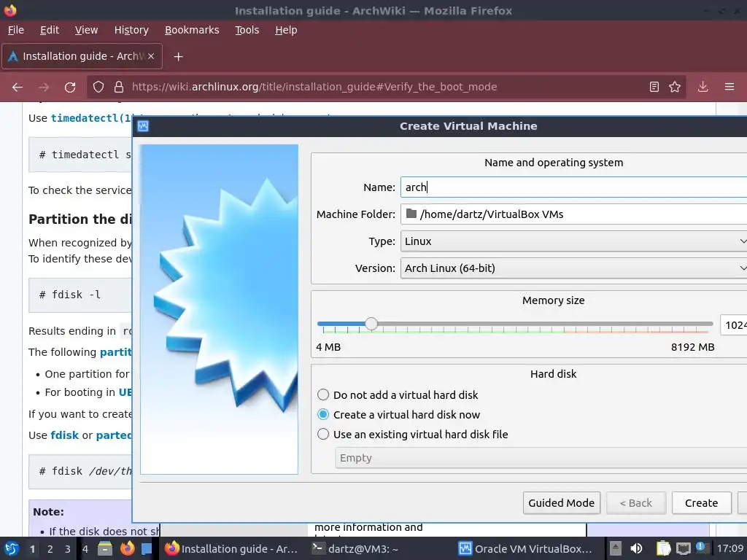Open the Machine Folder combo box
Image resolution: width=747 pixels, height=560 pixels.
(573, 214)
